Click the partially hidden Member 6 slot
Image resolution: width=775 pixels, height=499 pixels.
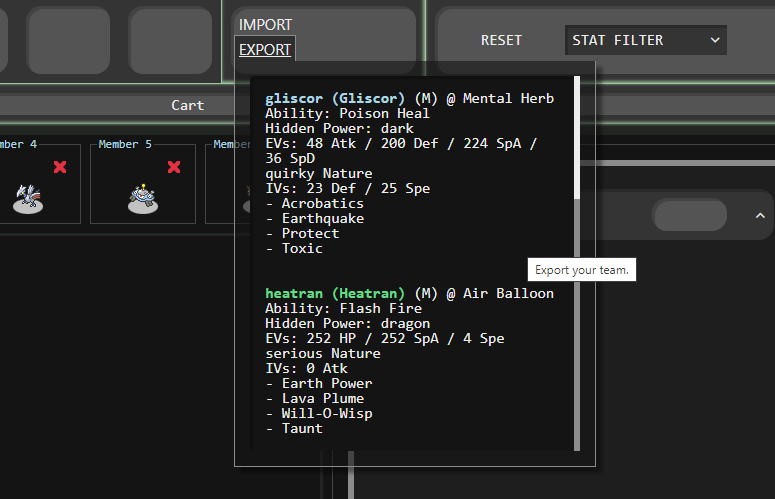pos(220,185)
